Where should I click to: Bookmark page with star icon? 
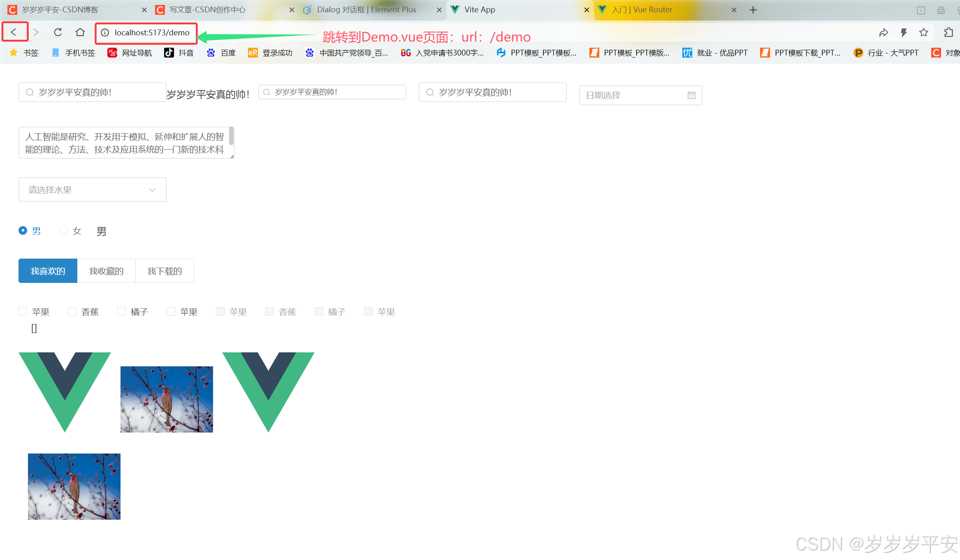[x=923, y=32]
